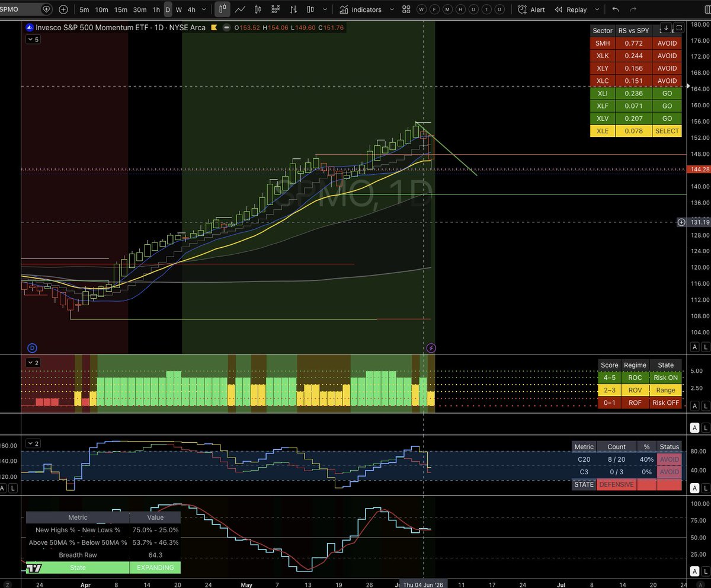The width and height of the screenshot is (711, 588).
Task: Toggle right-axis auto scale A on the third pane
Action: click(x=694, y=488)
